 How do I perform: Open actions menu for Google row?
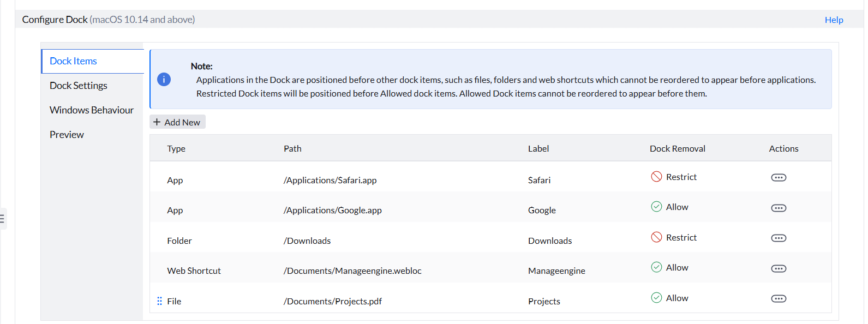pos(779,208)
